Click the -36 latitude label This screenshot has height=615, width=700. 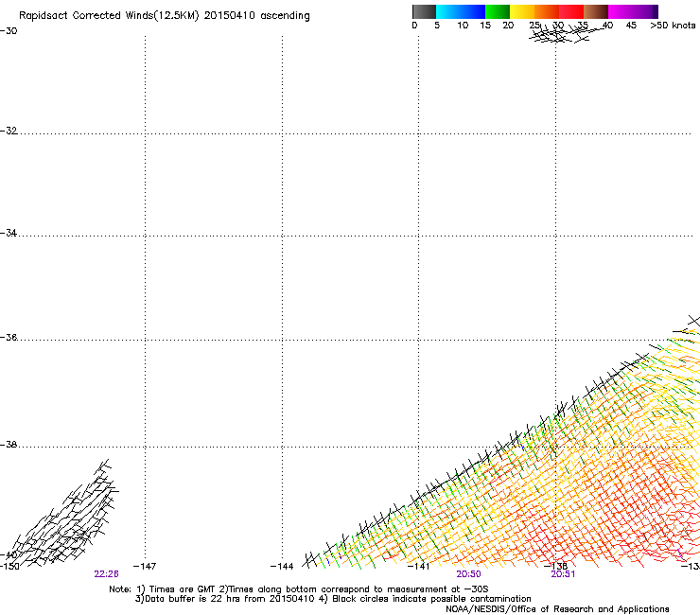tap(9, 337)
